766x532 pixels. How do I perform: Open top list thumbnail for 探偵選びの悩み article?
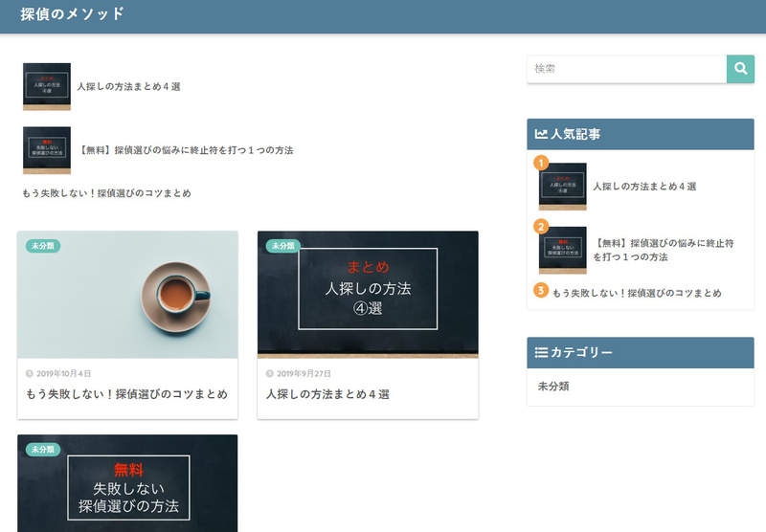(x=47, y=150)
